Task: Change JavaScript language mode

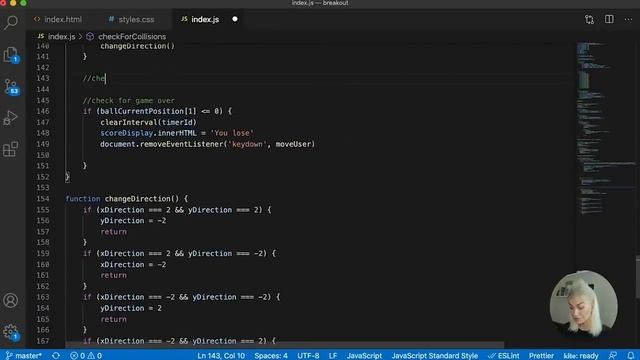Action: tap(364, 356)
